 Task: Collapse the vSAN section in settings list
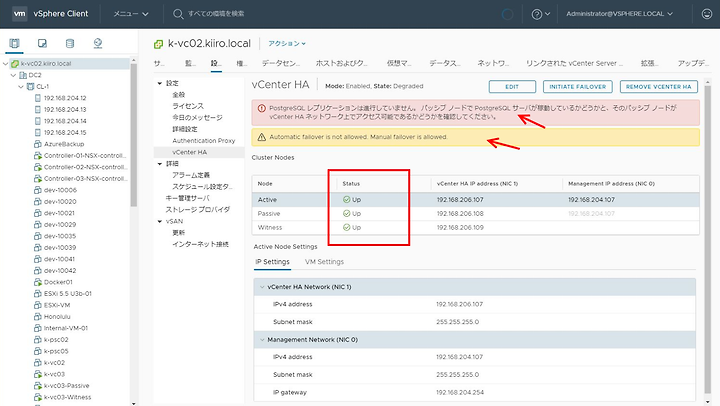click(160, 221)
